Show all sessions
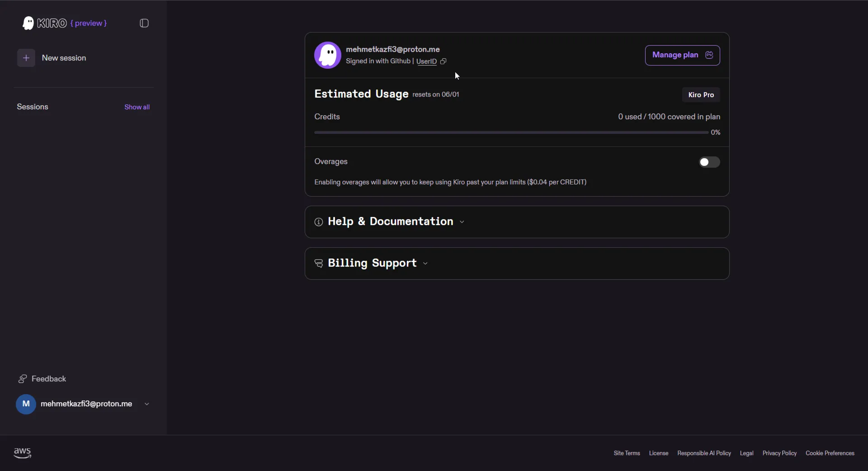 click(137, 107)
